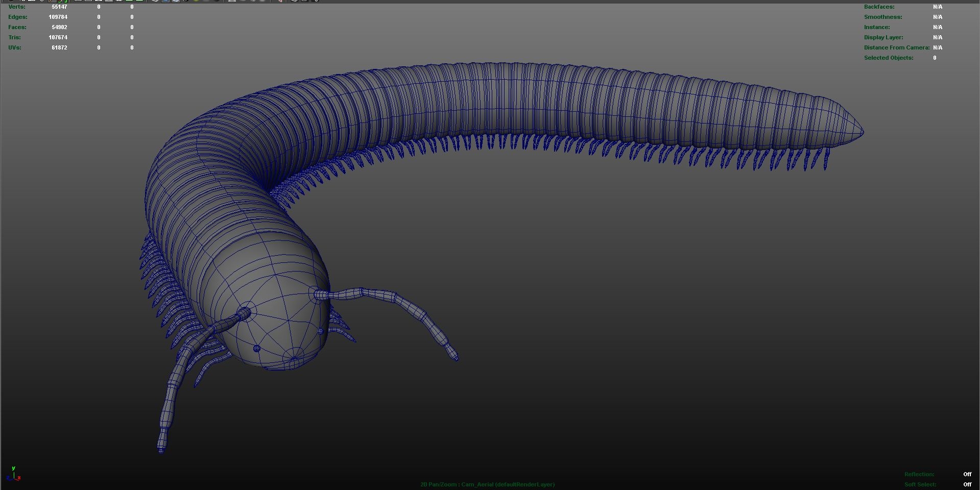This screenshot has width=980, height=490.
Task: Click the yellow-green sphere icon in the toolbar
Action: (196, 1)
